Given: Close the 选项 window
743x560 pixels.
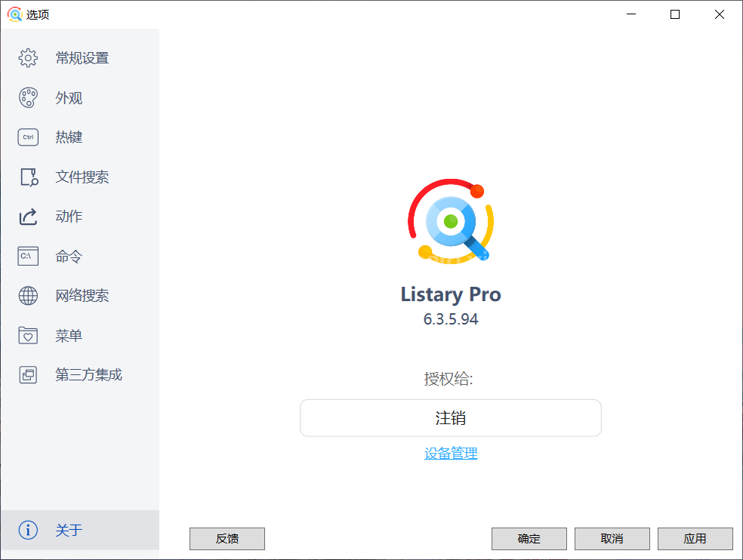Looking at the screenshot, I should tap(719, 14).
